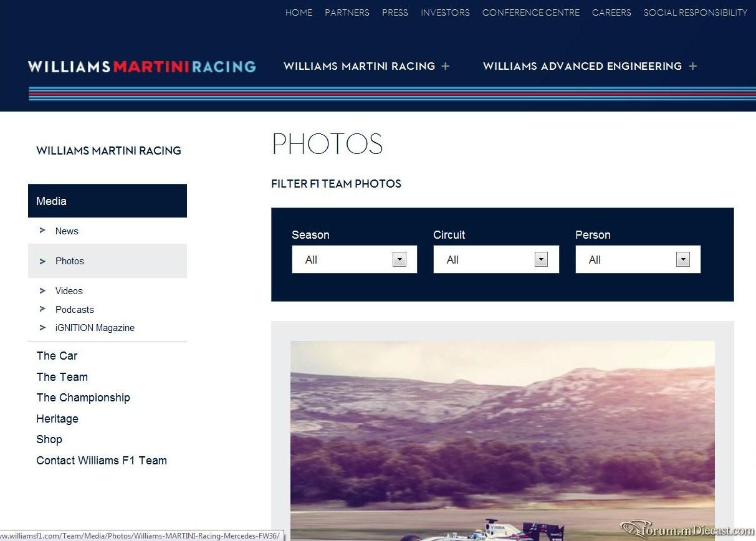Screen dimensions: 756x541
Task: Expand the Williams Martini Racing plus icon
Action: (446, 66)
